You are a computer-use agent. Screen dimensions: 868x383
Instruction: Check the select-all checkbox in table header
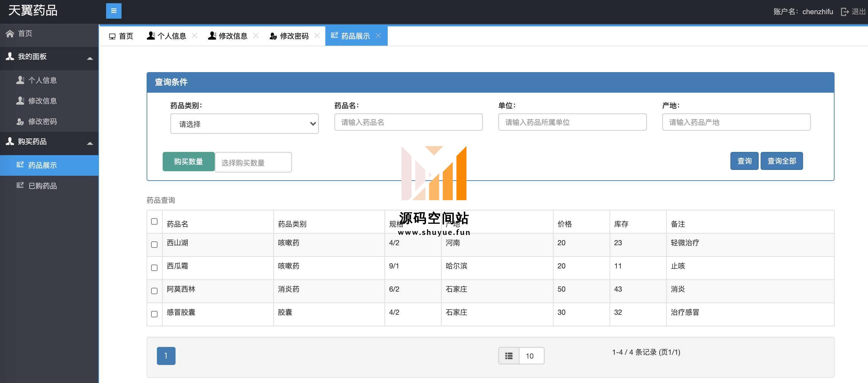[x=154, y=221]
